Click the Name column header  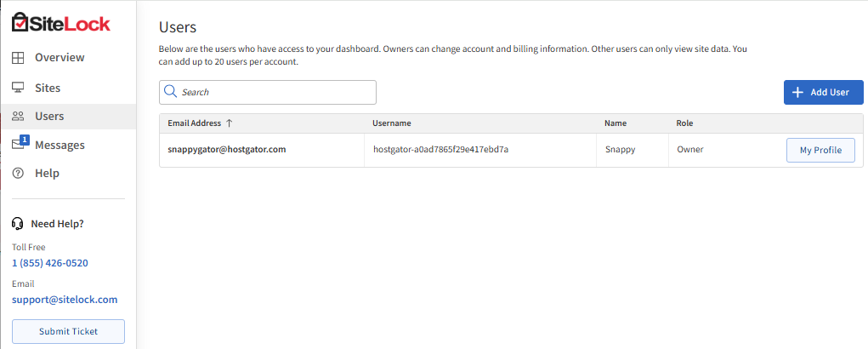click(x=616, y=123)
